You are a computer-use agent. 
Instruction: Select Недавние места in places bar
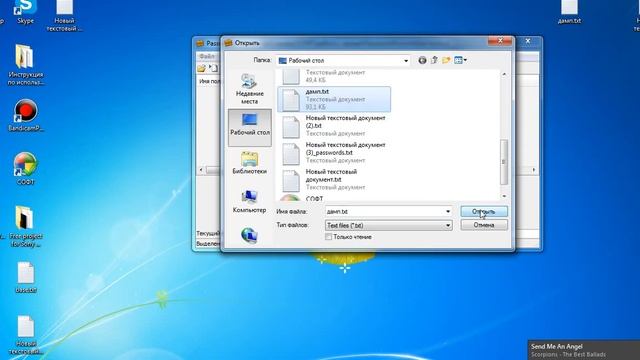(249, 89)
